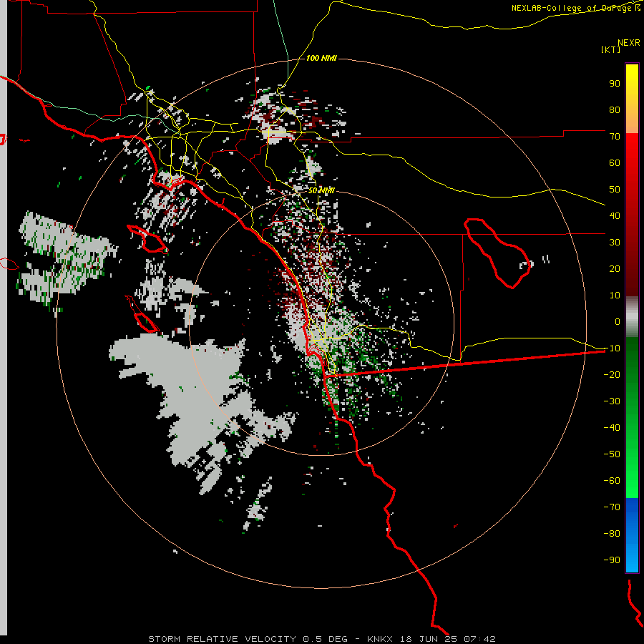
Task: Click the KNKX radar site identifier
Action: (379, 639)
